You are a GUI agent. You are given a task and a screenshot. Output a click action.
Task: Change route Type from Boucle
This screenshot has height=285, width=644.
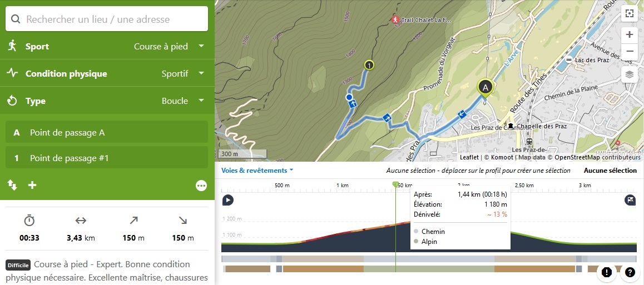(182, 101)
